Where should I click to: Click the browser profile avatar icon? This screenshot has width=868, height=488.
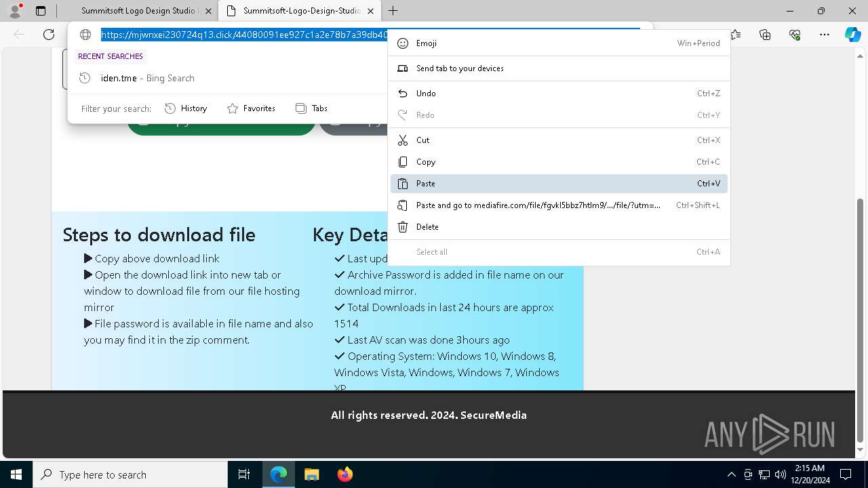(x=14, y=11)
